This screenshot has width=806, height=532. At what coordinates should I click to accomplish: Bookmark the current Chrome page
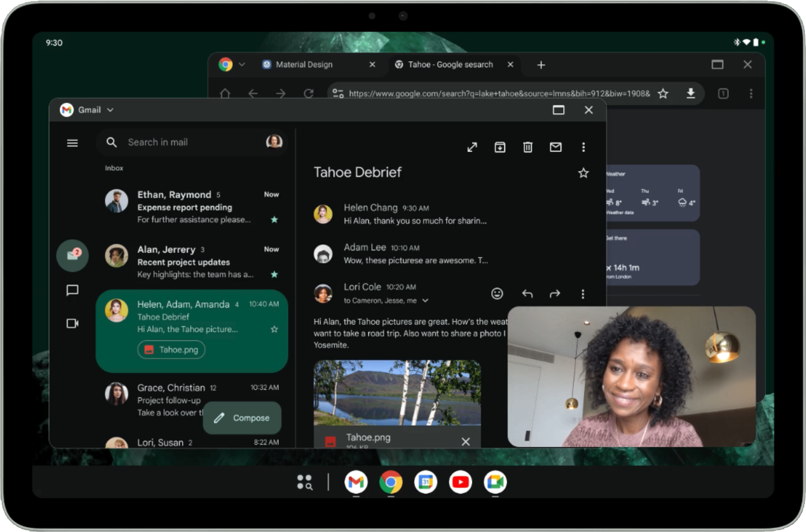[663, 93]
